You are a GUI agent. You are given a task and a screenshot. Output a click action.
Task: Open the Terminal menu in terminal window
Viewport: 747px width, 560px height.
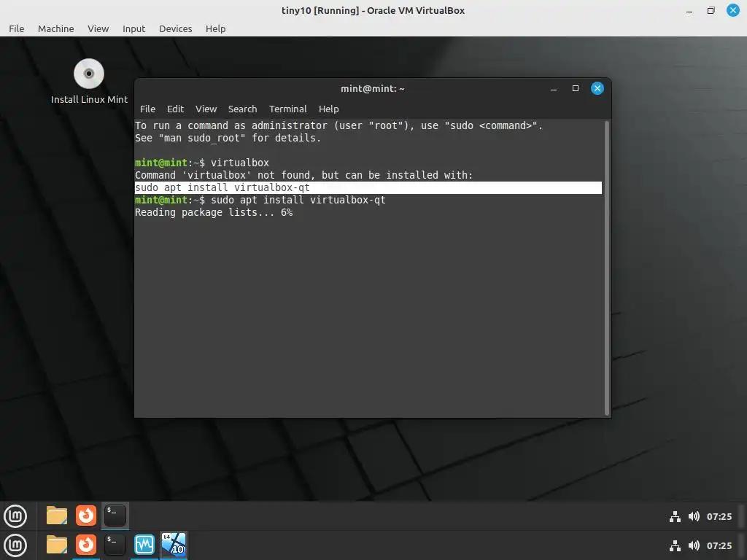point(287,109)
